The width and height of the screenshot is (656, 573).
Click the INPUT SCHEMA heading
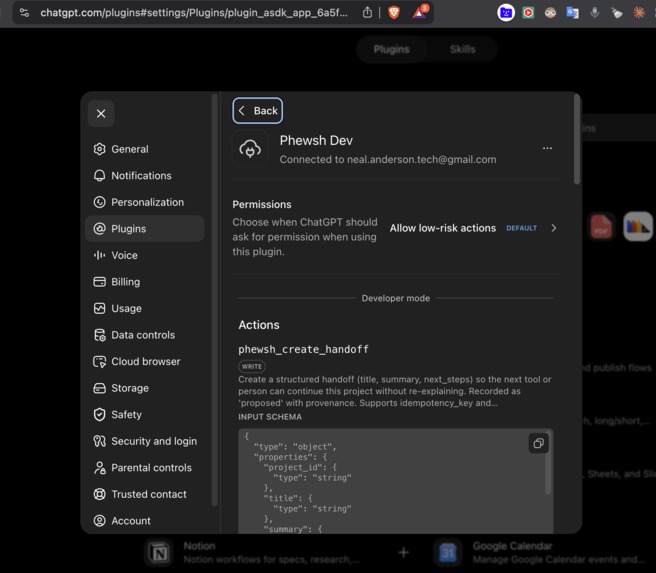pos(270,417)
